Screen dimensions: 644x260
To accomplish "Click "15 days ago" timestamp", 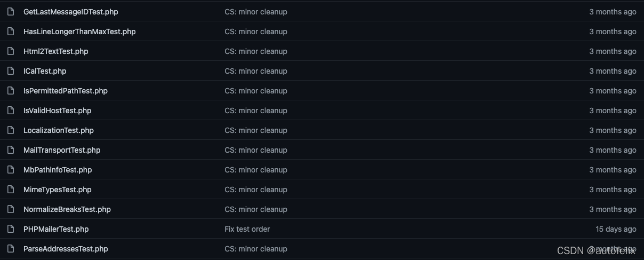I will pyautogui.click(x=616, y=229).
